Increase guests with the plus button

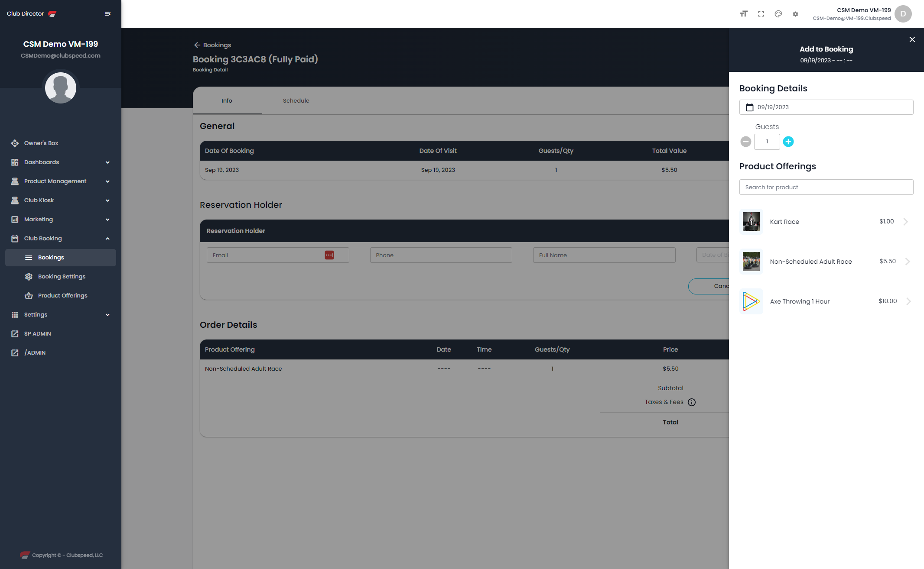(788, 142)
